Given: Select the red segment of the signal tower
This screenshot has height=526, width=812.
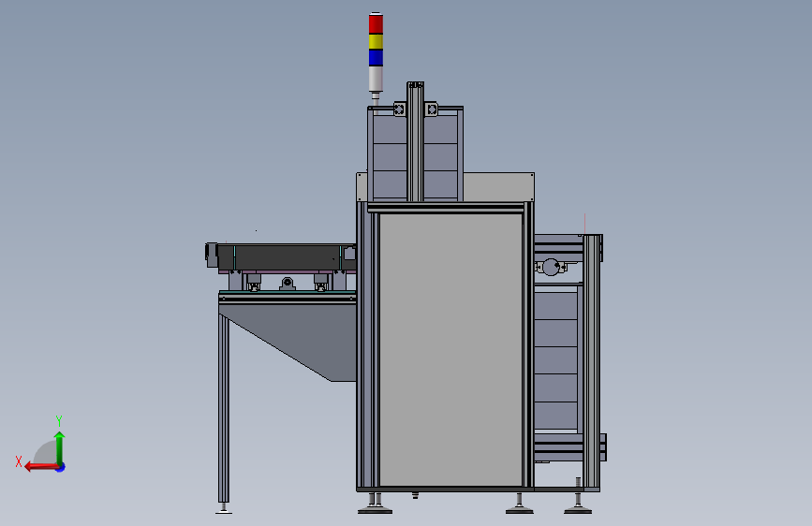Looking at the screenshot, I should 376,24.
